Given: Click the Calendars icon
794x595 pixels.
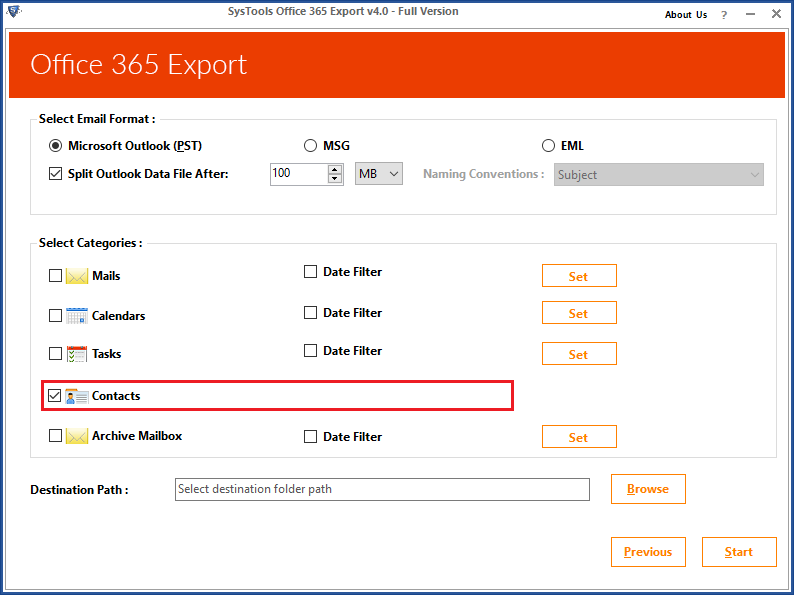Looking at the screenshot, I should 76,315.
